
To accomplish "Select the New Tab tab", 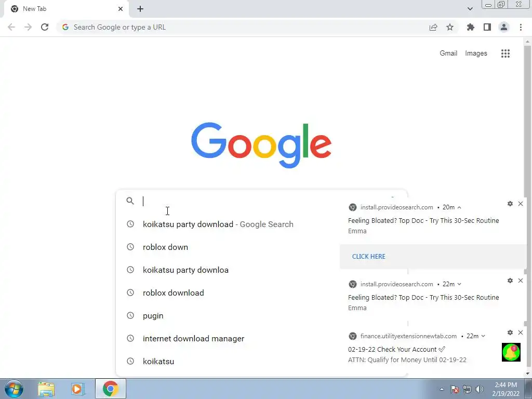I will (x=66, y=9).
